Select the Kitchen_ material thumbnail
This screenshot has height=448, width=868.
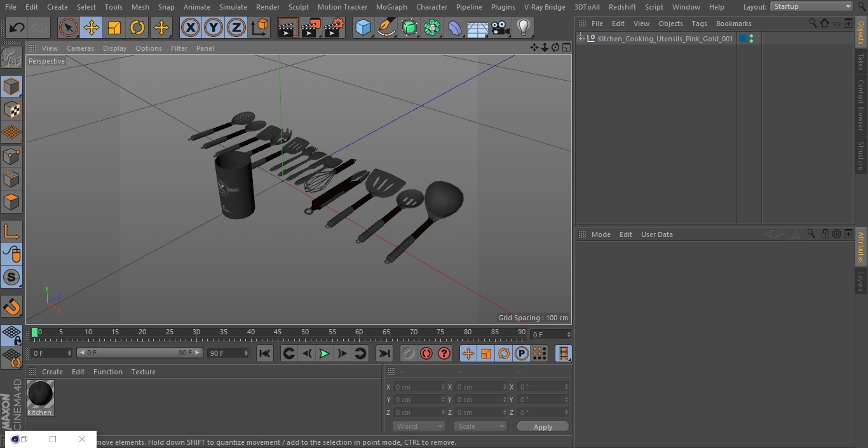(x=40, y=394)
